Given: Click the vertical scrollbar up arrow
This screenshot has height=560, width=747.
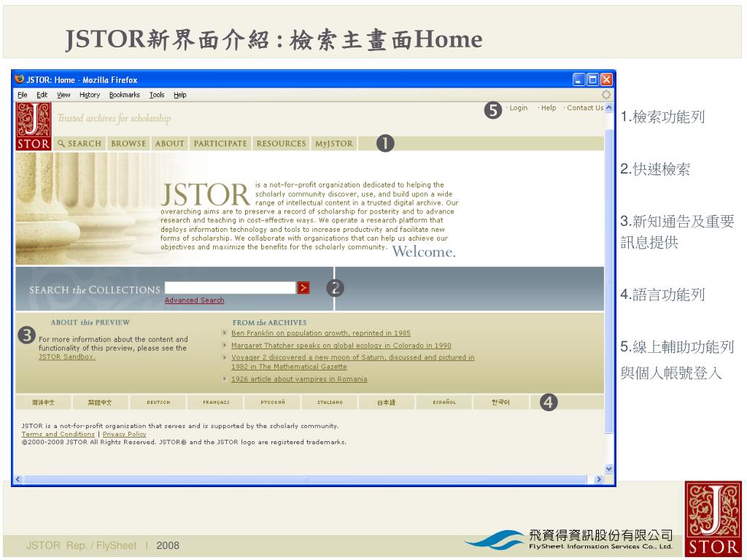Looking at the screenshot, I should click(x=609, y=108).
